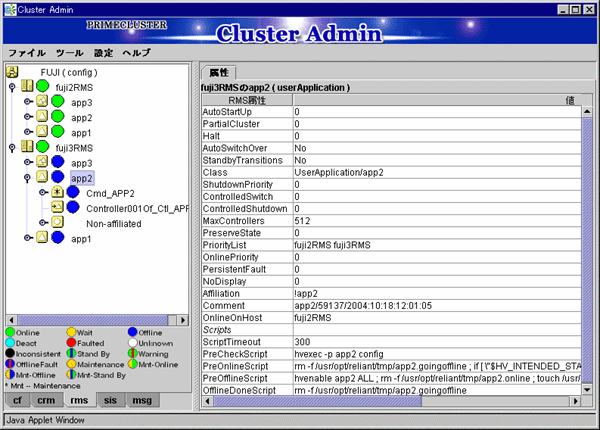
Task: Click the app3 application icon under fuji2RMS
Action: (42, 101)
